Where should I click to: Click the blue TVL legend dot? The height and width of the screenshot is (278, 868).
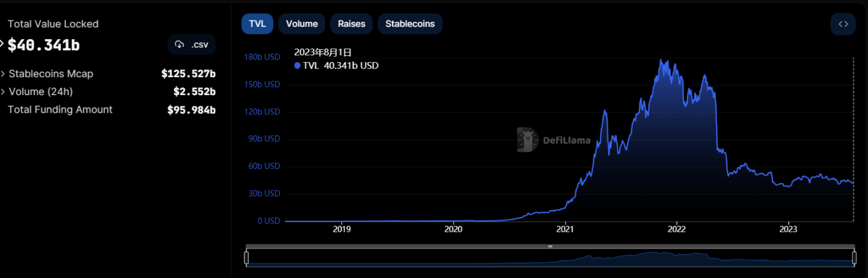pyautogui.click(x=297, y=65)
